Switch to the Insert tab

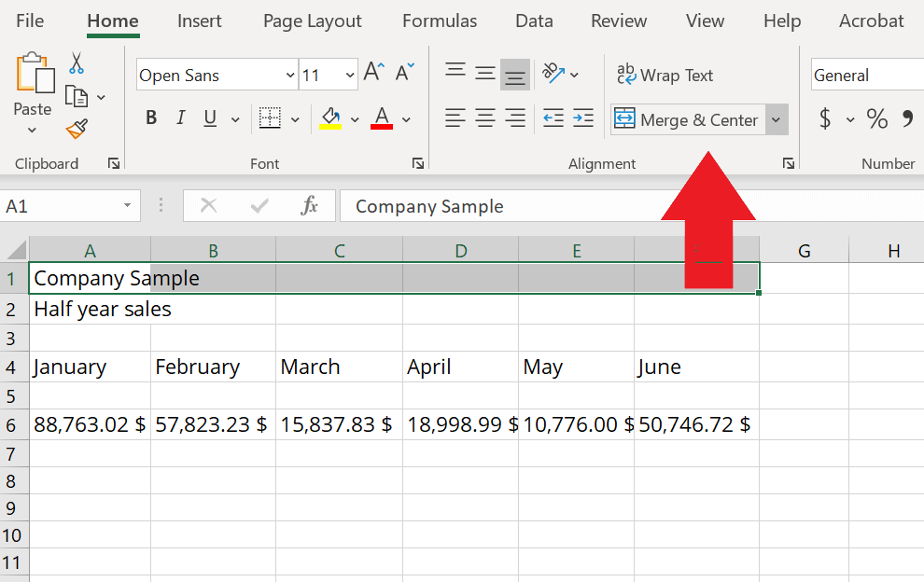tap(200, 21)
